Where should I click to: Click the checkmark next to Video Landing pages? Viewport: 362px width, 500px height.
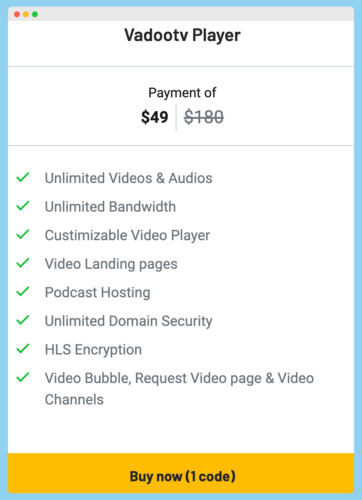click(x=23, y=263)
